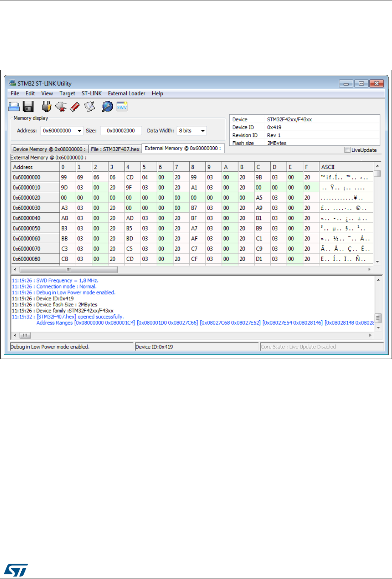Expand the Address dropdown
This screenshot has width=392, height=579.
click(79, 131)
